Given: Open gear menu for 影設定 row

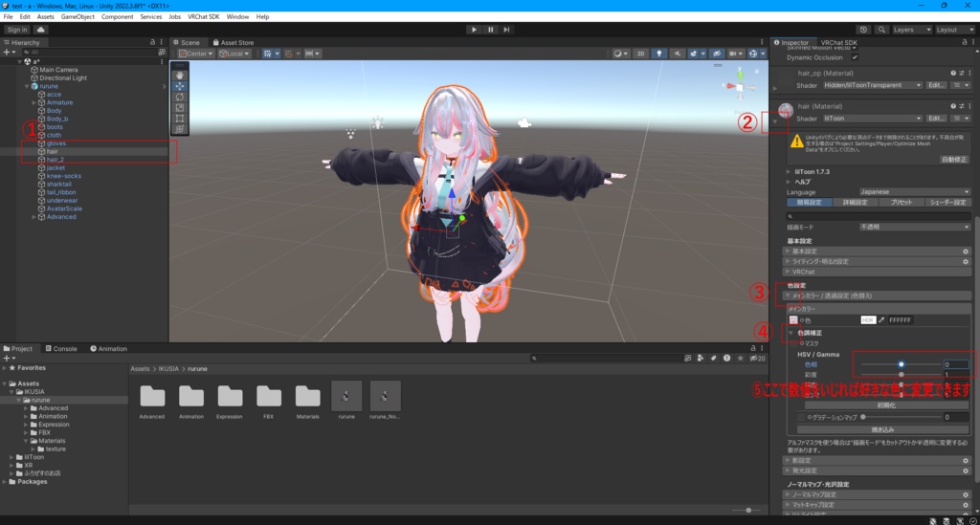Looking at the screenshot, I should (966, 461).
